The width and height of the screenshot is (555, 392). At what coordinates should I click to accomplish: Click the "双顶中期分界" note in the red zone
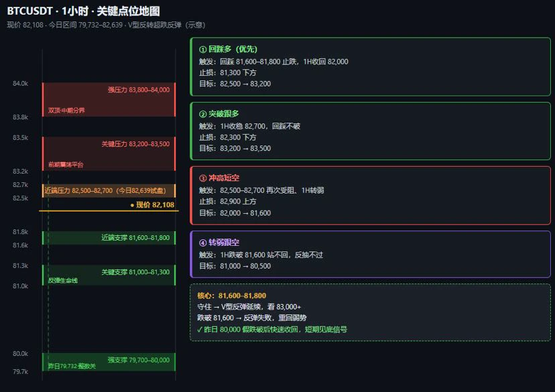[66, 111]
